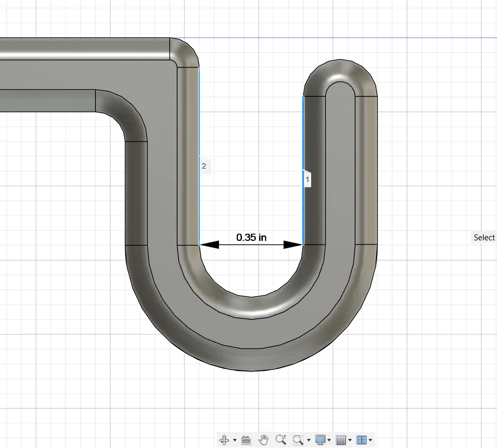
Task: Activate the Look At tool
Action: (x=245, y=439)
